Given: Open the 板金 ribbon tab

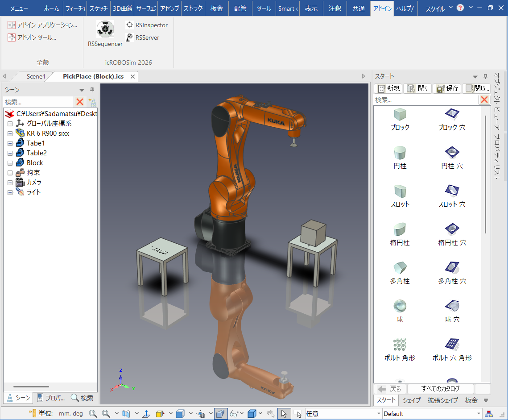Looking at the screenshot, I should click(216, 8).
